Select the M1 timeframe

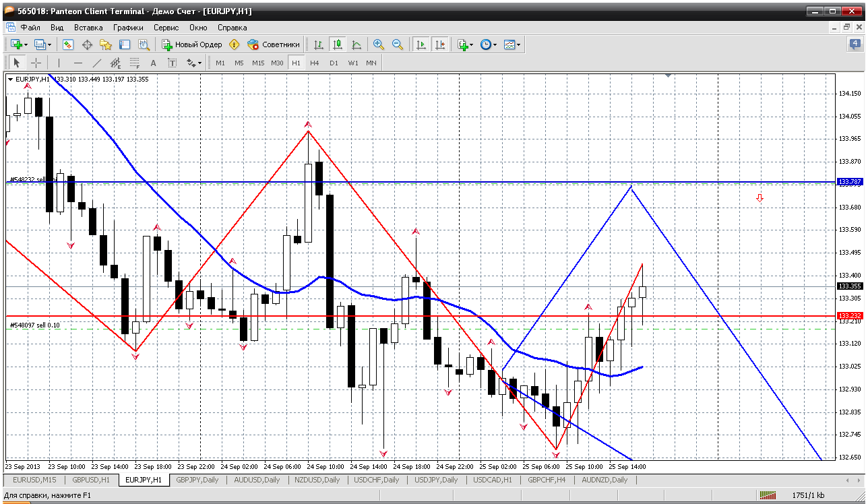(220, 63)
